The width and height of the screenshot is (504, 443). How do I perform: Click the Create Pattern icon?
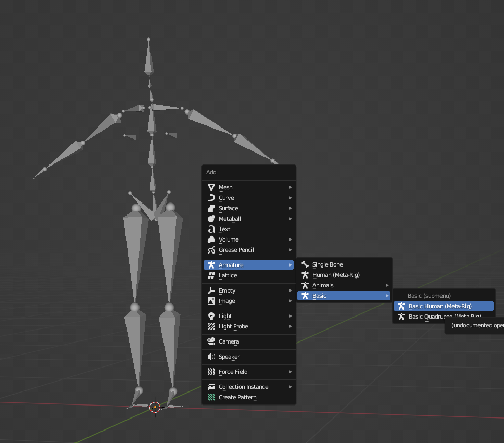coord(211,397)
